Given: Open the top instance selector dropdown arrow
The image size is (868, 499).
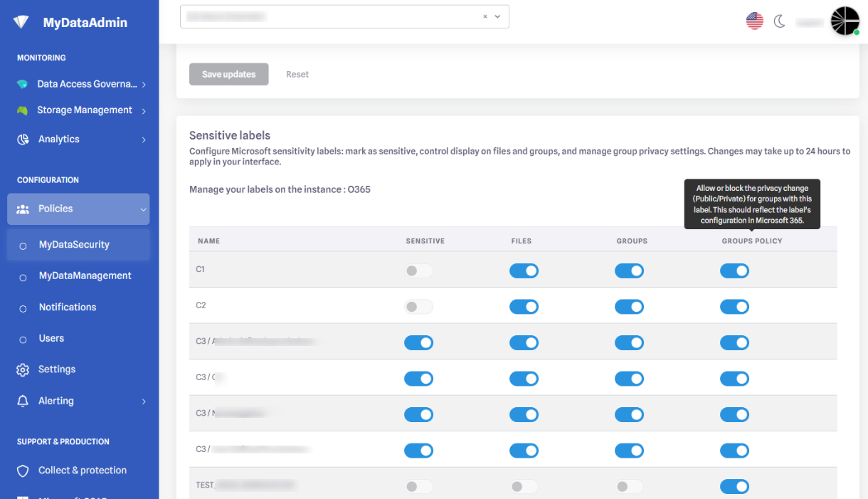Looking at the screenshot, I should click(497, 16).
